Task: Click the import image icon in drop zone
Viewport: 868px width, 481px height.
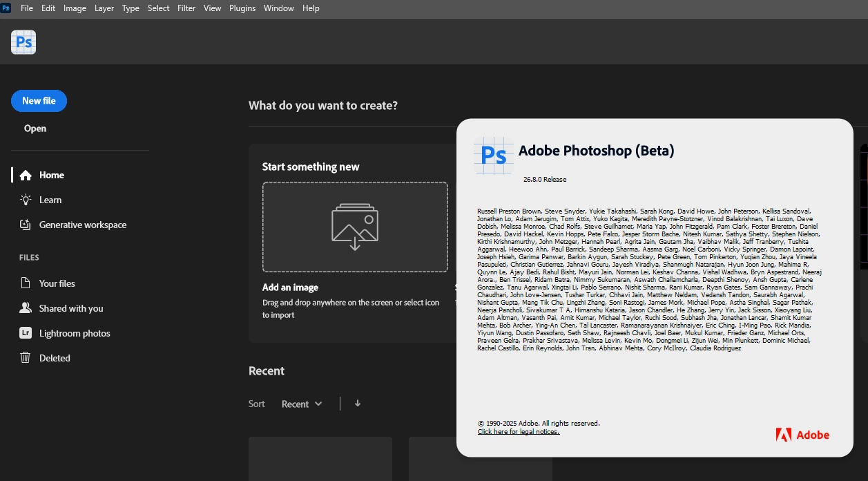Action: coord(355,227)
